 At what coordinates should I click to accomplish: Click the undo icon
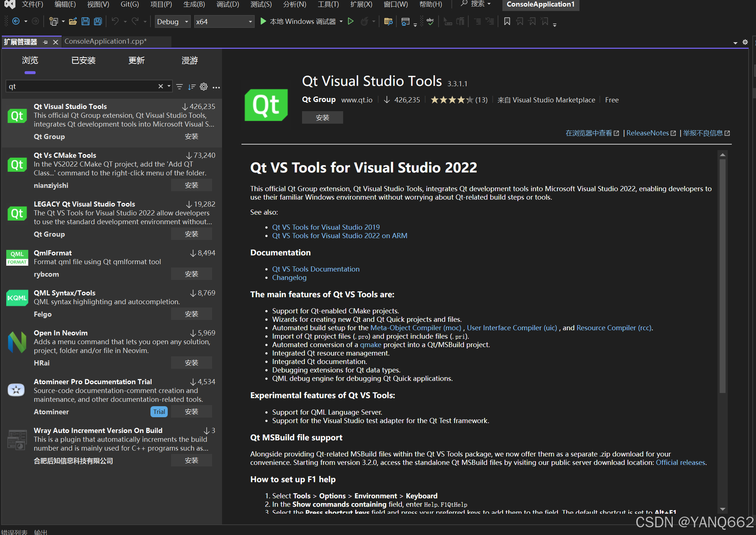click(115, 22)
